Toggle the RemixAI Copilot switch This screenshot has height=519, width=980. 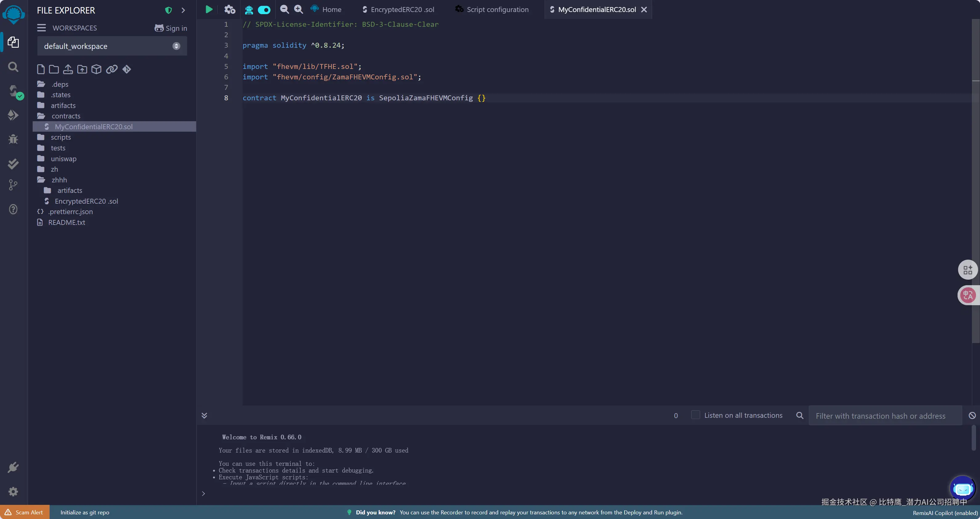pos(264,10)
